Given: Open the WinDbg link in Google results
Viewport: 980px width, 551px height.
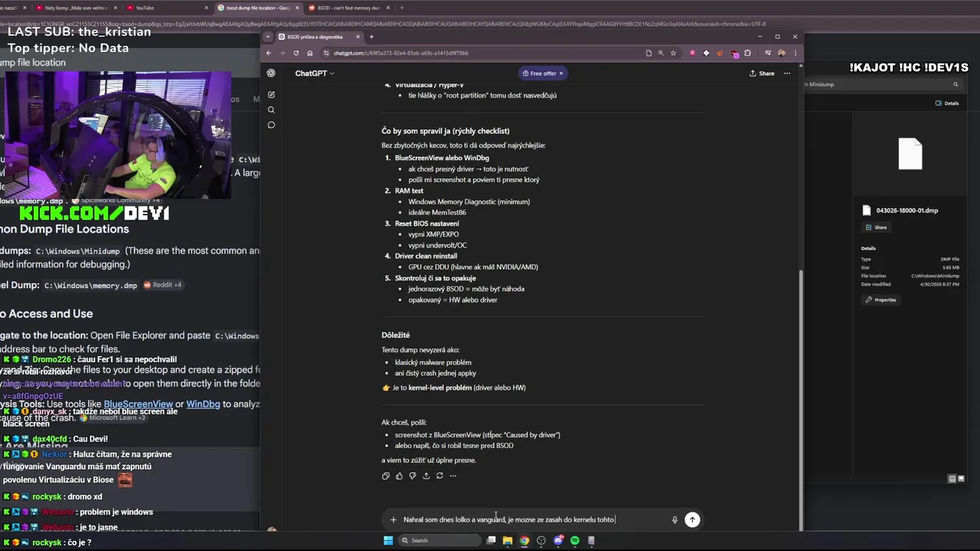Looking at the screenshot, I should pos(203,404).
